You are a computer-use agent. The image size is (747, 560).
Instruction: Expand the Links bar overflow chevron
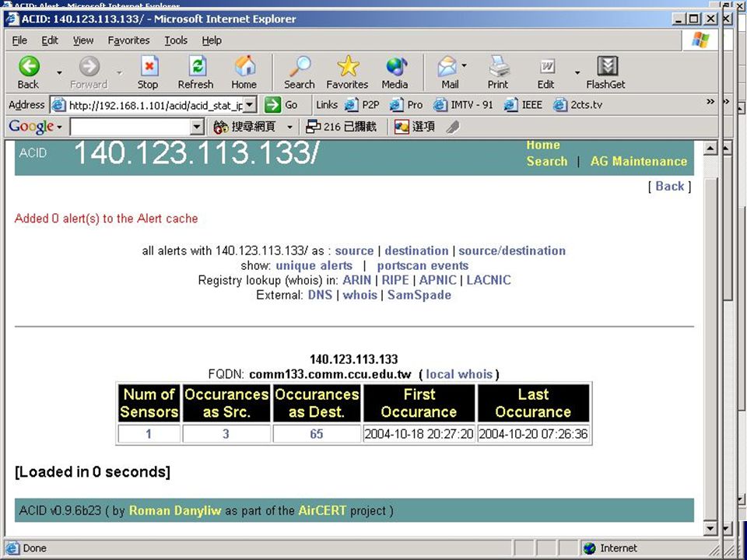coord(710,101)
